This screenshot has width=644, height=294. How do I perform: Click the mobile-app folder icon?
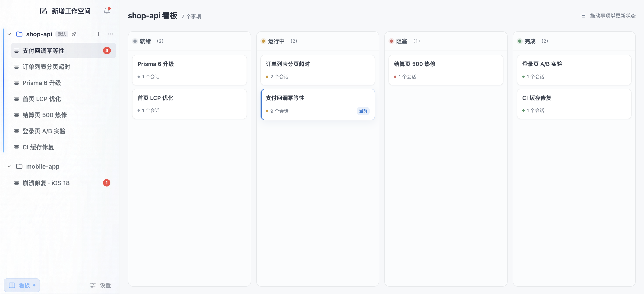[19, 167]
